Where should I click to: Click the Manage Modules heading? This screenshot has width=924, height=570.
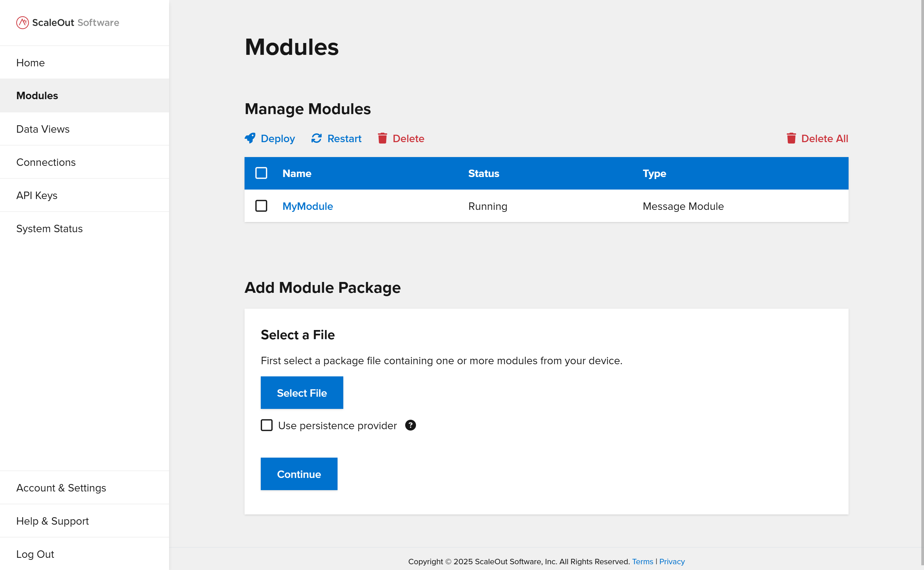click(308, 109)
